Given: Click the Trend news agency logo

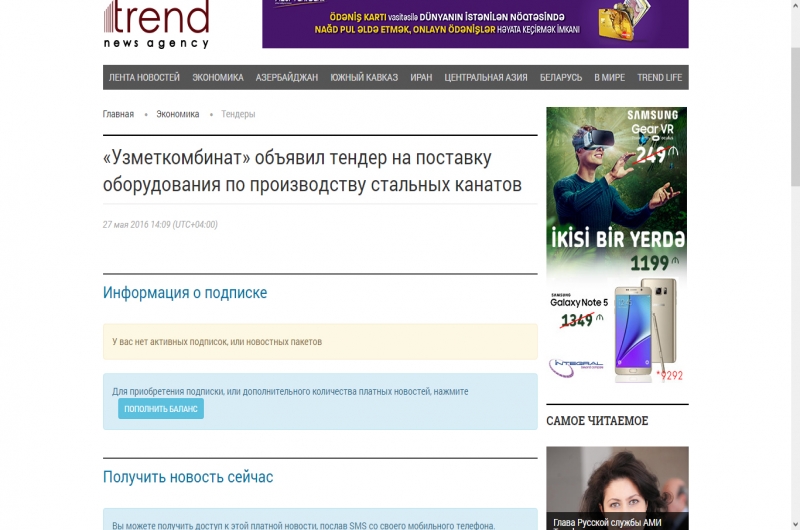Looking at the screenshot, I should point(156,24).
